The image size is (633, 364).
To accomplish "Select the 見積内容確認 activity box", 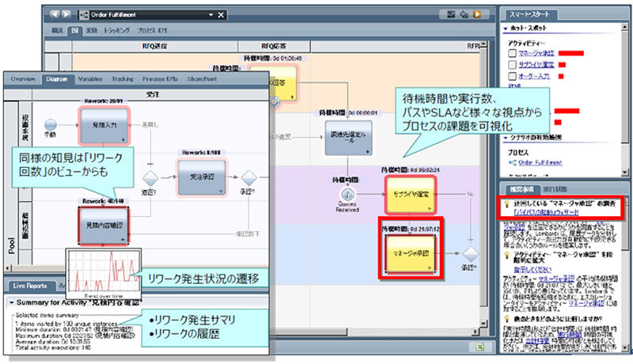I will [x=104, y=226].
